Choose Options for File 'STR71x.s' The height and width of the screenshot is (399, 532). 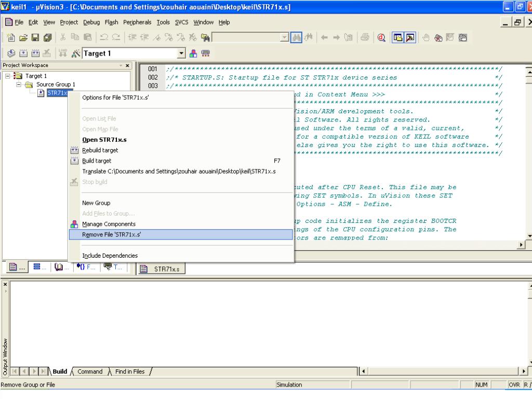coord(181,98)
